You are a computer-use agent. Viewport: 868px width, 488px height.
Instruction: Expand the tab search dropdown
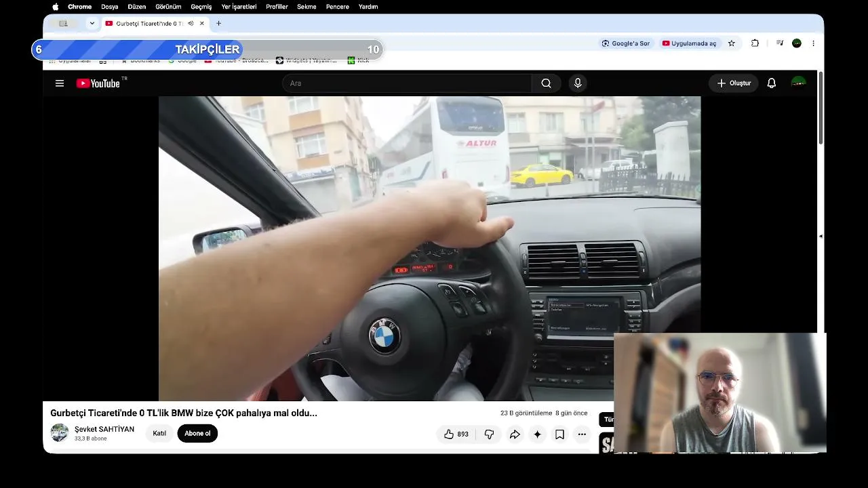92,23
